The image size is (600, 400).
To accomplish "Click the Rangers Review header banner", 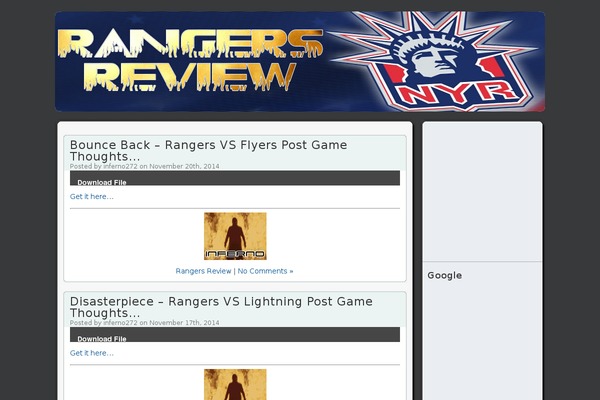I will tap(300, 62).
